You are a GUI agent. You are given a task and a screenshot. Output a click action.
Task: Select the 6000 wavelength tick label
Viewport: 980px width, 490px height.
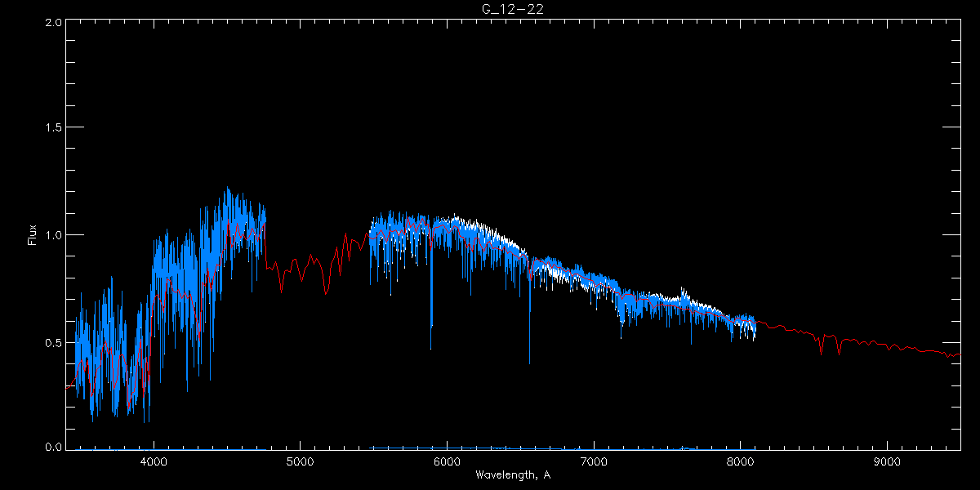click(447, 461)
